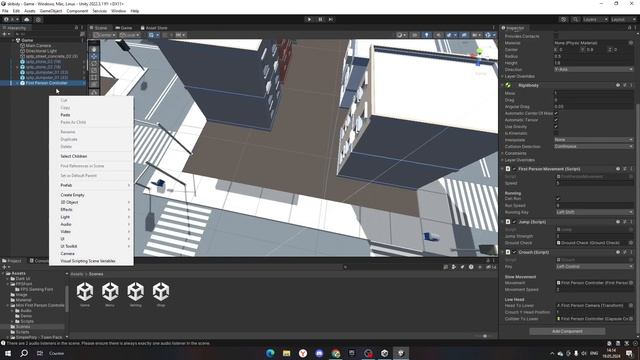Image resolution: width=640 pixels, height=360 pixels.
Task: Disable the First Person Movement script checkbox
Action: pos(514,169)
